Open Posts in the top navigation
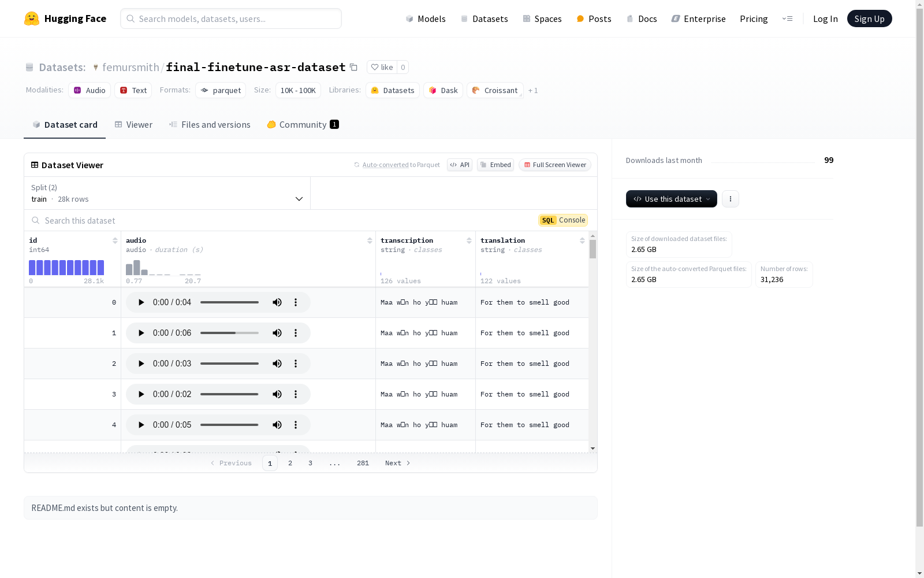This screenshot has height=578, width=924. [594, 19]
